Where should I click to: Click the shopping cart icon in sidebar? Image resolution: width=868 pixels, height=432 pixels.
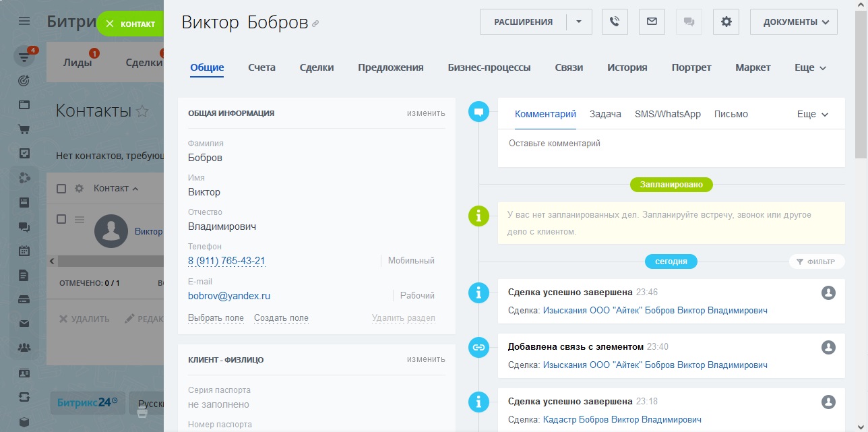[24, 129]
